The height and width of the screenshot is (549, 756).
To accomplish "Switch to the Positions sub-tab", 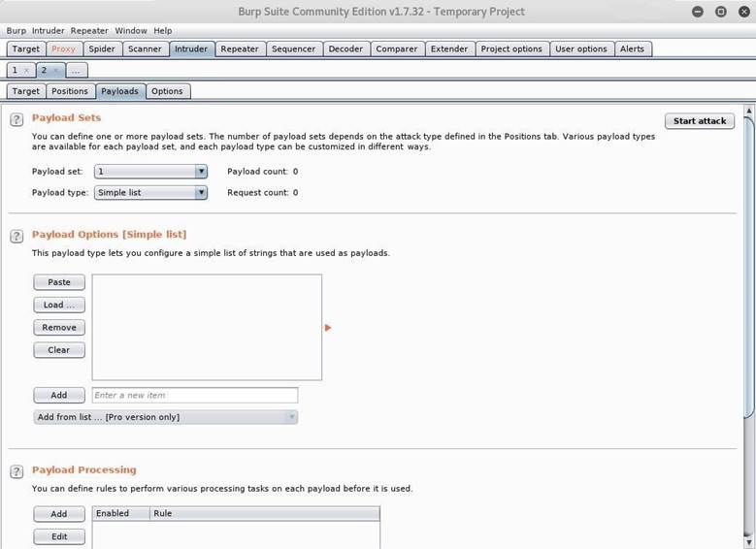I will click(x=70, y=91).
